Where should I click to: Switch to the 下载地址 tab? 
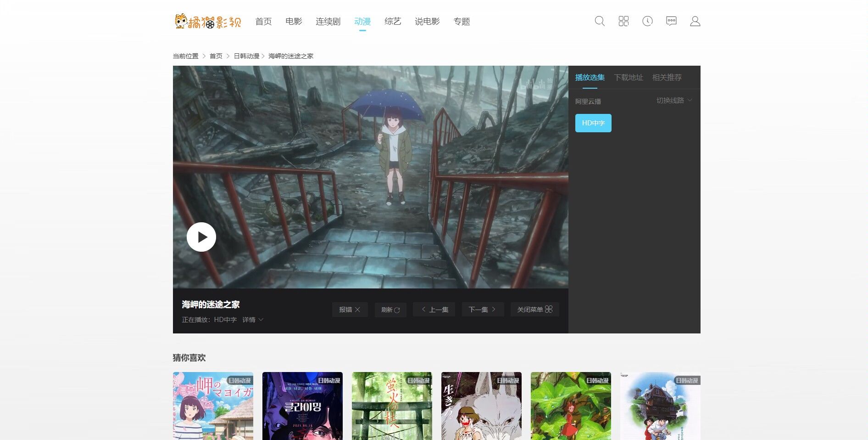(629, 78)
